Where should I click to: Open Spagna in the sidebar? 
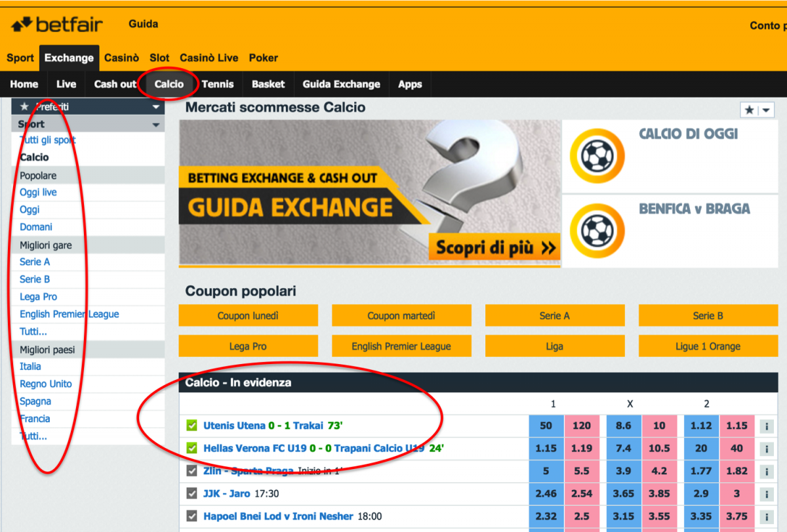pos(35,401)
